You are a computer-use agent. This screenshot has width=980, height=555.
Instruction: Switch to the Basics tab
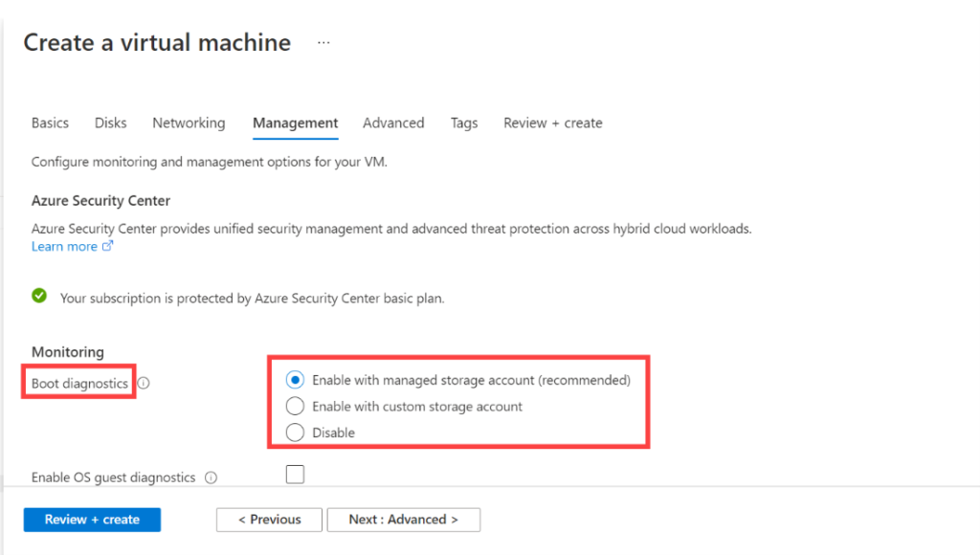pos(50,123)
